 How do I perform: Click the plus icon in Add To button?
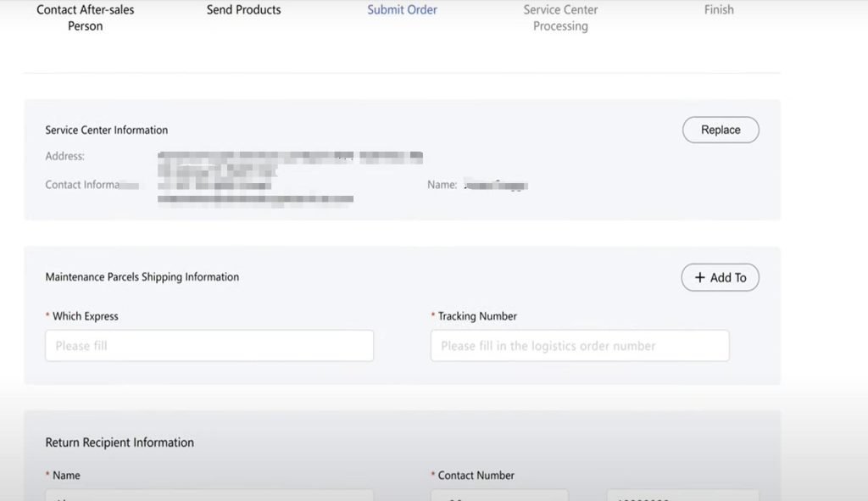click(699, 277)
